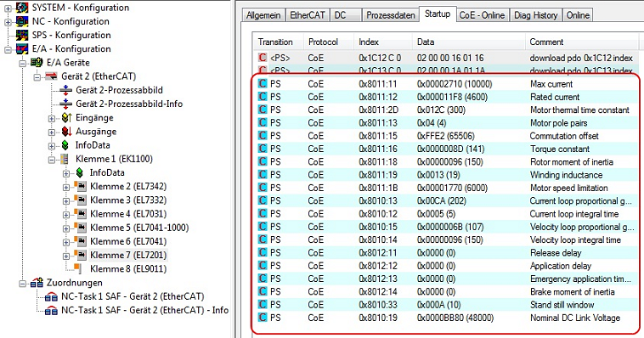Screen dimensions: 644x338
Task: Click the C icon on Nominal DC Link Voltage row
Action: tap(263, 318)
